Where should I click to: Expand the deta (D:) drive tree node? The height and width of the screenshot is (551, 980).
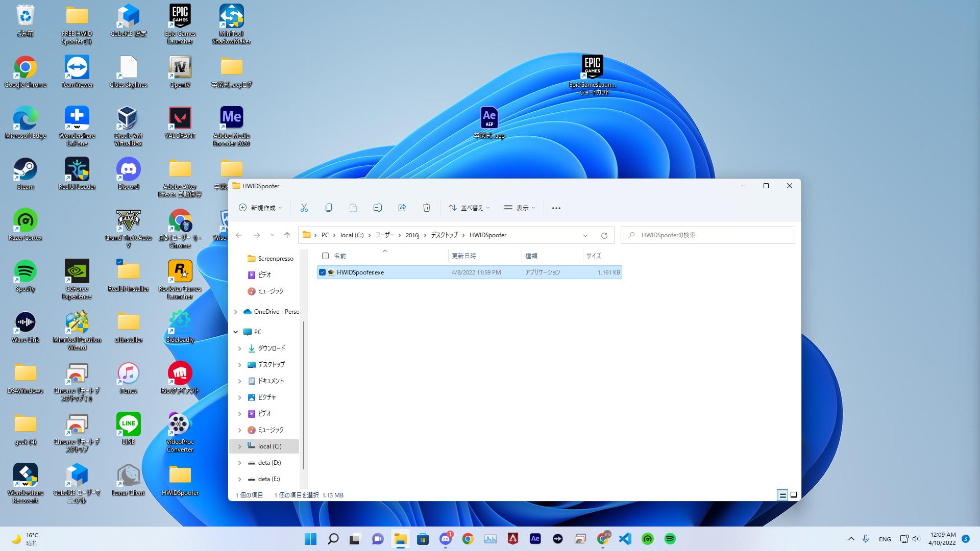tap(240, 463)
